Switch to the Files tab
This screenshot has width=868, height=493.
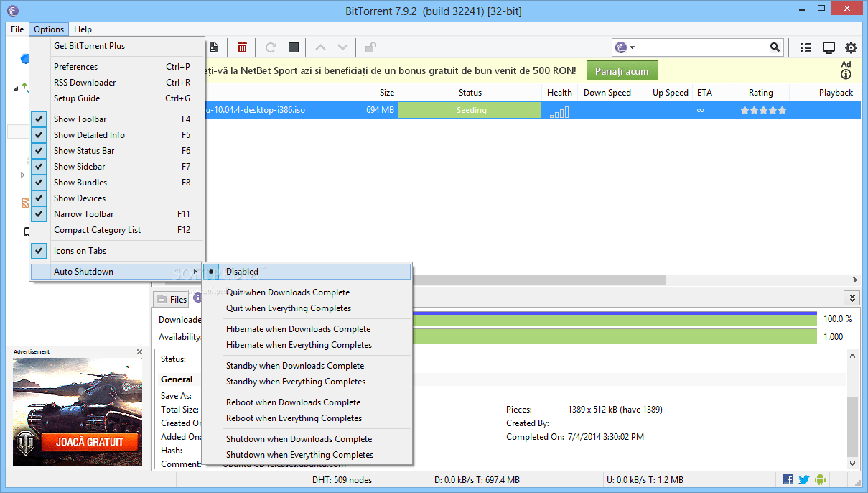coord(172,299)
